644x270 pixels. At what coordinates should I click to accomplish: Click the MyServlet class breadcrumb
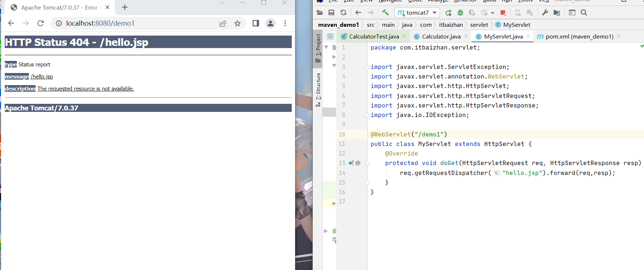click(513, 25)
